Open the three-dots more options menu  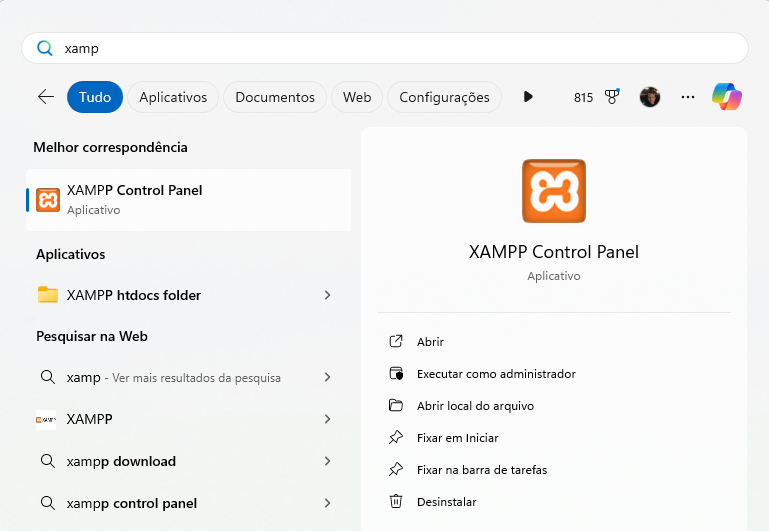tap(688, 97)
